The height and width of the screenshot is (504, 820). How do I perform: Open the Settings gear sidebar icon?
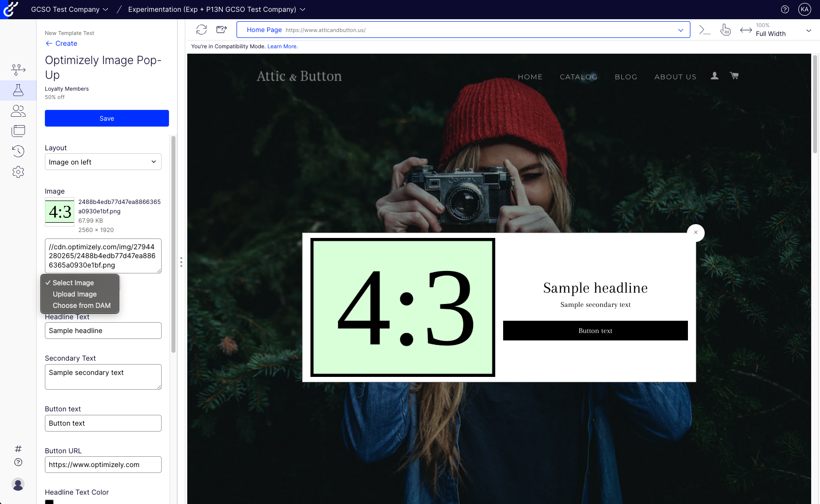(x=18, y=172)
